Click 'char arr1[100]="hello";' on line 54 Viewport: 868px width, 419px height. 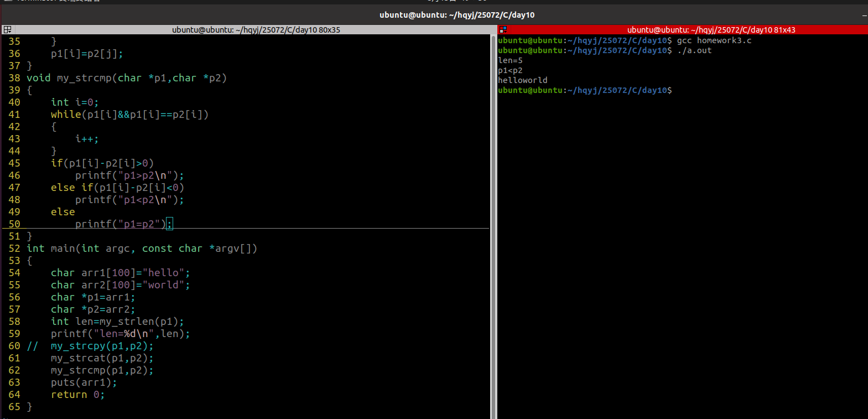tap(121, 273)
